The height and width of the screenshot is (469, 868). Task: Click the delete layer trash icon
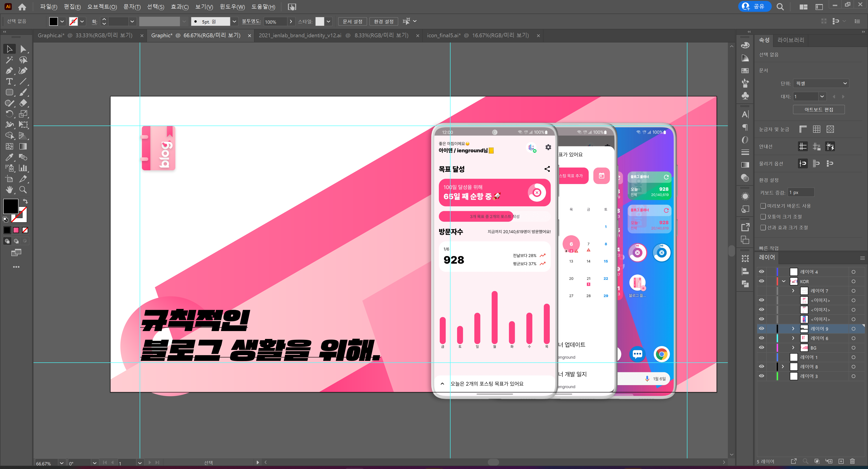point(852,461)
